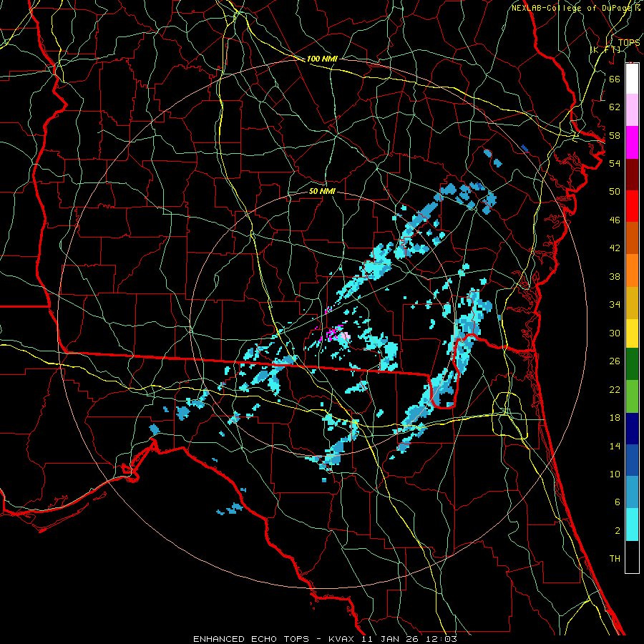This screenshot has height=644, width=644.
Task: Click the 'TOPS' legend title
Action: (629, 43)
